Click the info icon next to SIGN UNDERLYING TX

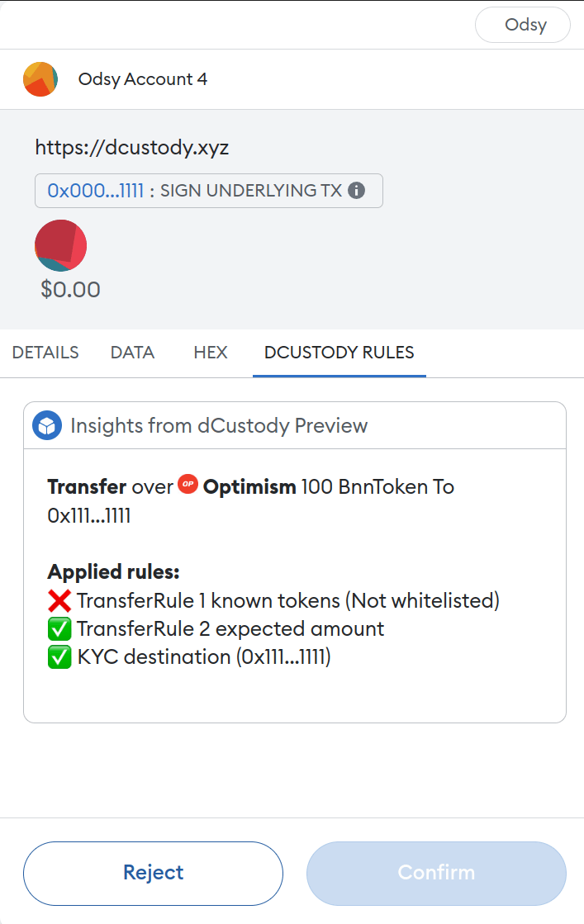(x=356, y=190)
